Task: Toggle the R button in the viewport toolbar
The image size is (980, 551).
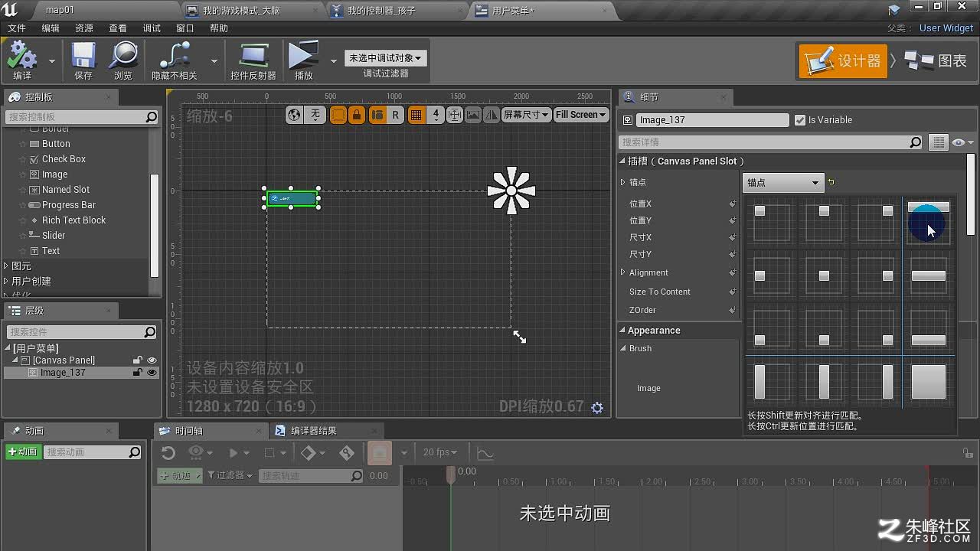Action: [x=395, y=115]
